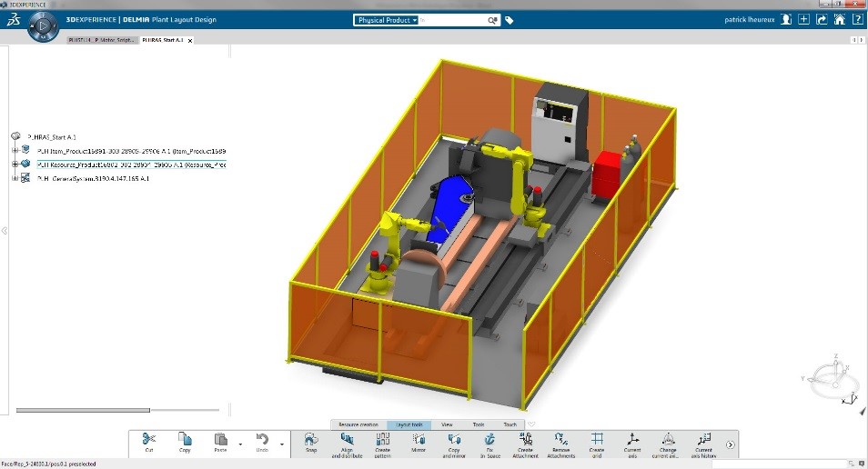This screenshot has width=868, height=469.
Task: Expand the Resource_Product tree node
Action: point(15,165)
